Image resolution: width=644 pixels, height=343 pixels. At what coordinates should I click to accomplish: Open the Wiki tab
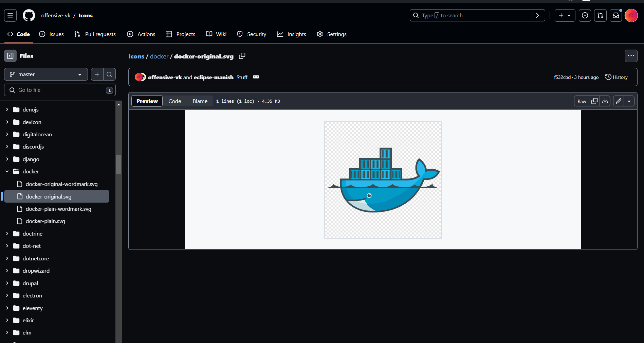point(216,34)
